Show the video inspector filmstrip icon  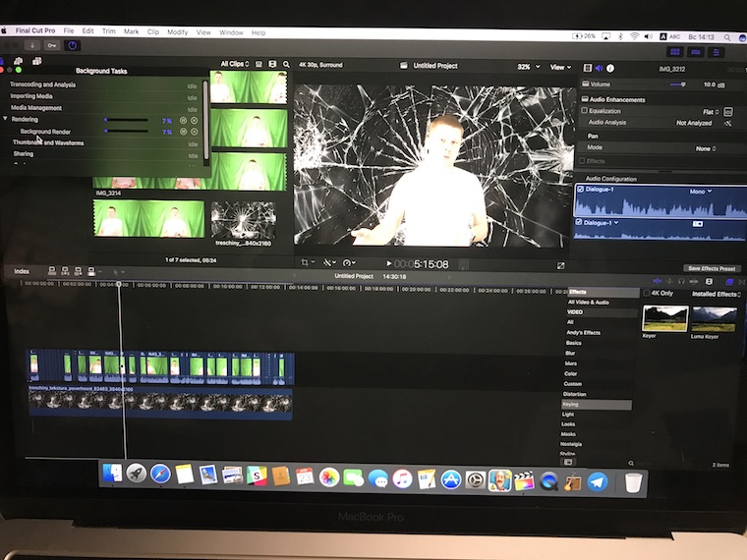pos(588,68)
